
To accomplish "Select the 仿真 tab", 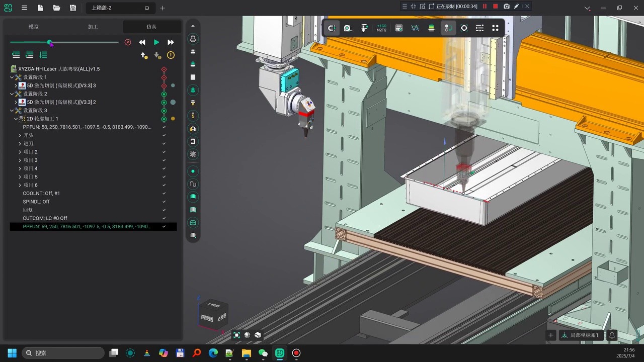I will pos(151,27).
